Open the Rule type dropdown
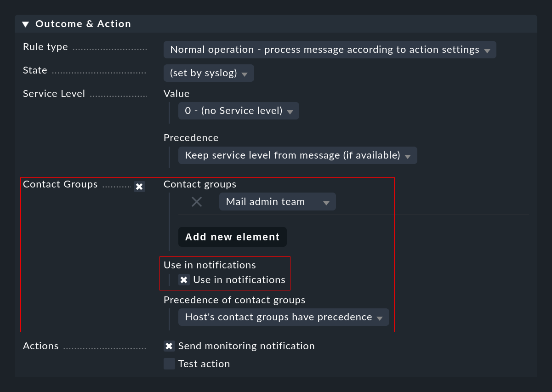Screen dimensions: 552x392 (x=330, y=50)
